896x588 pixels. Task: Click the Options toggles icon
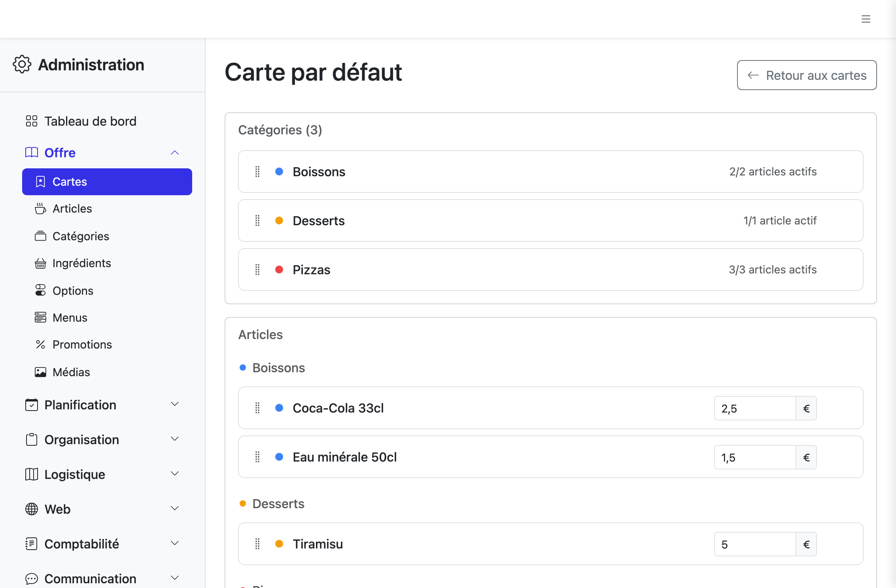tap(40, 290)
